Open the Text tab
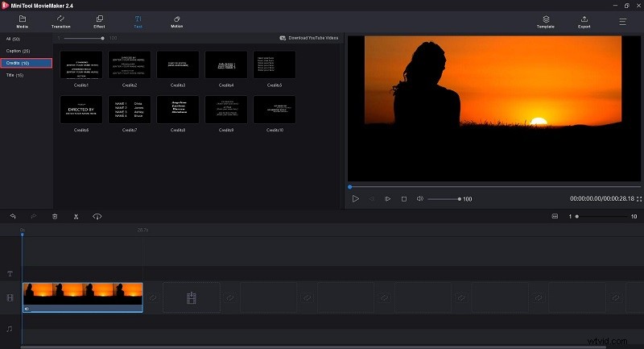 138,22
